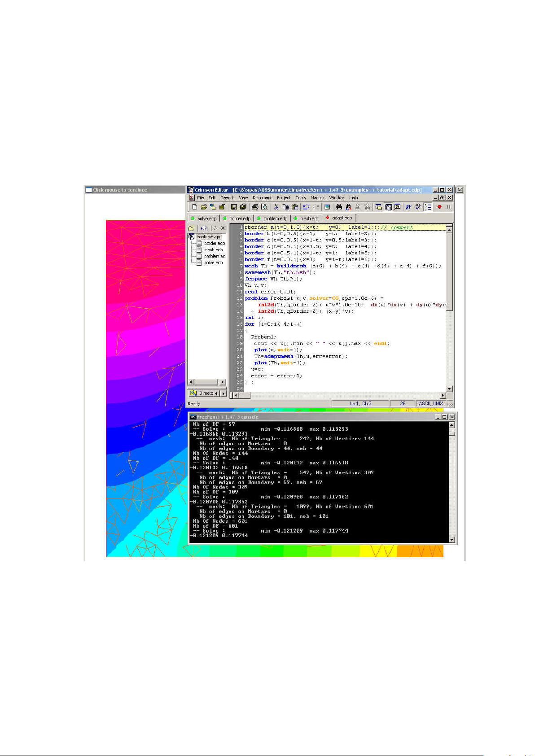Click the spell check icon
Viewport: 535px width, 756px height.
tap(418, 207)
